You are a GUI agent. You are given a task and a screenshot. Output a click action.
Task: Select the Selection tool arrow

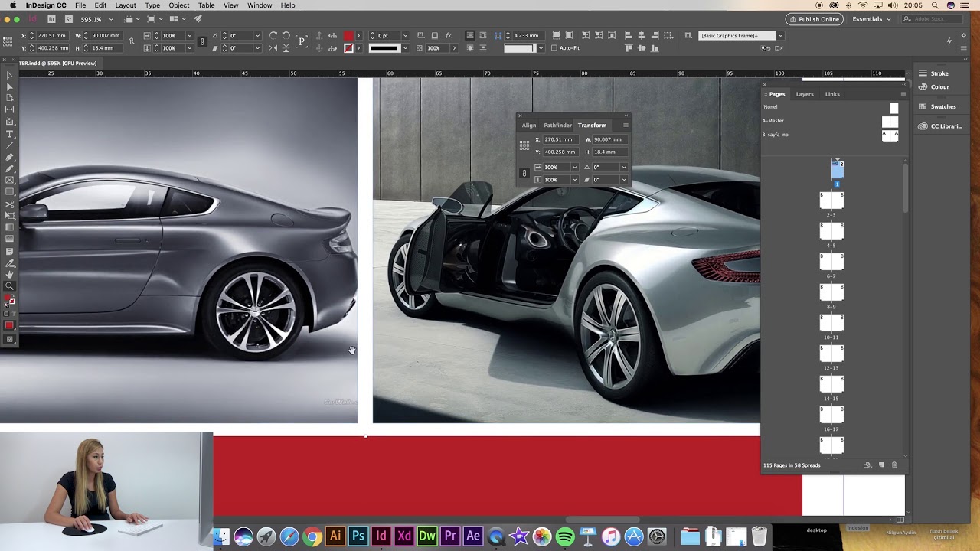[x=9, y=75]
